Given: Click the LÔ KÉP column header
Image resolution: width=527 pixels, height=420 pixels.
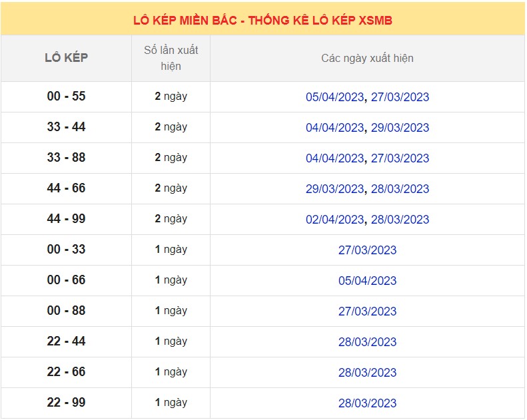Looking at the screenshot, I should click(66, 58).
